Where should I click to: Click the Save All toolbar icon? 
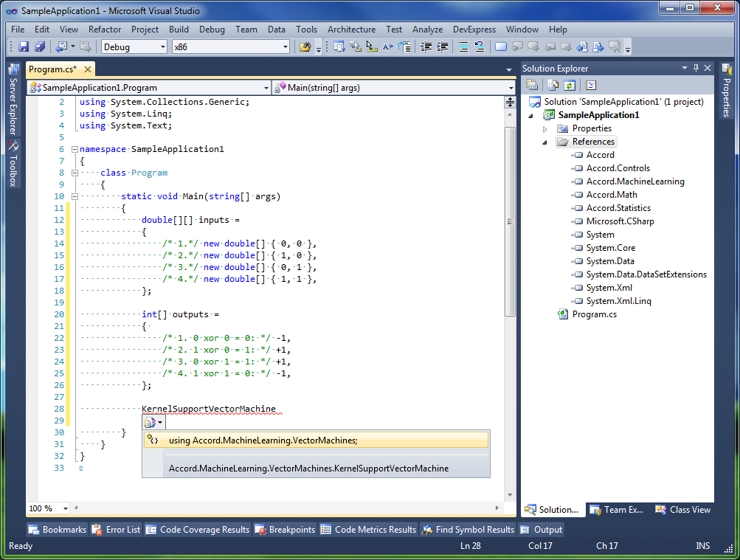39,47
